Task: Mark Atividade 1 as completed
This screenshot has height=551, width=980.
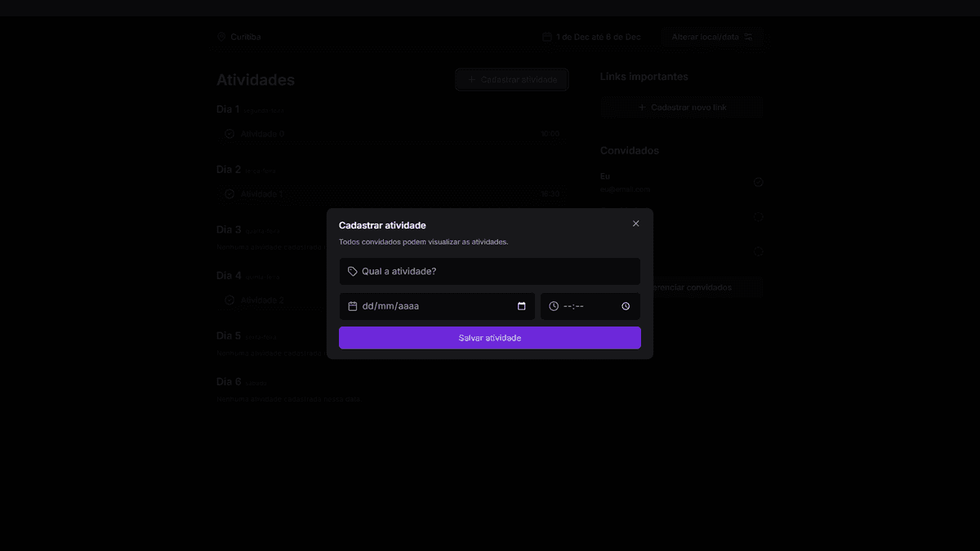Action: (x=229, y=193)
